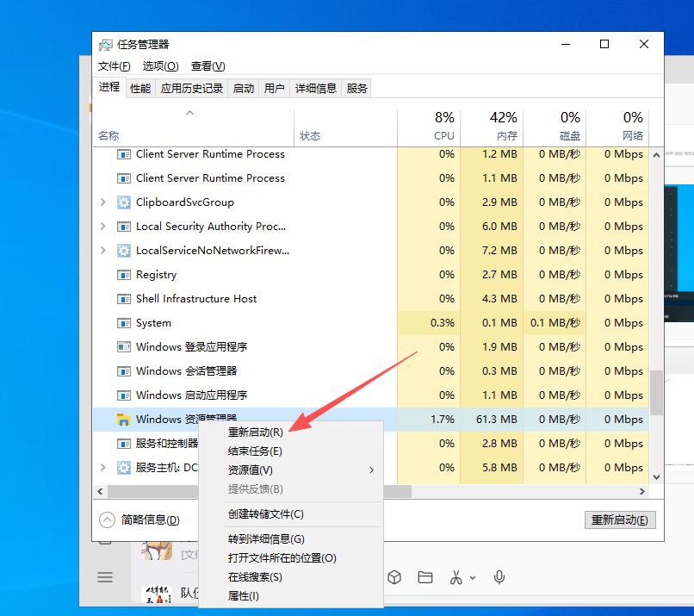The height and width of the screenshot is (616, 694).
Task: Switch to the 详细信息 tab
Action: pos(316,89)
